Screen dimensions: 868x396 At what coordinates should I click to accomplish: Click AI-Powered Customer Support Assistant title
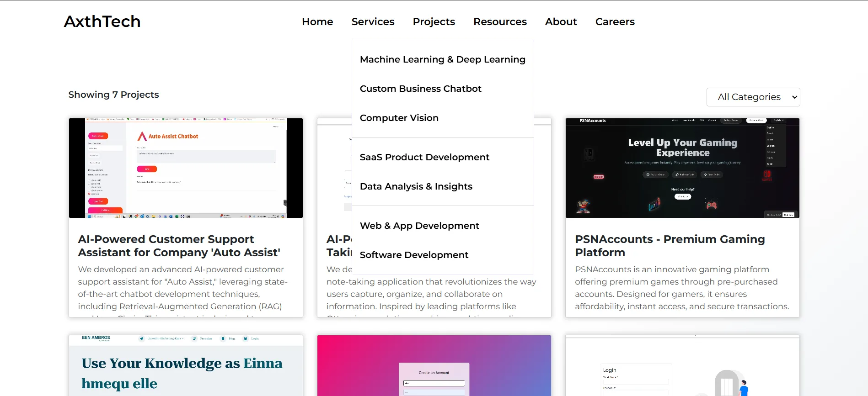point(179,246)
